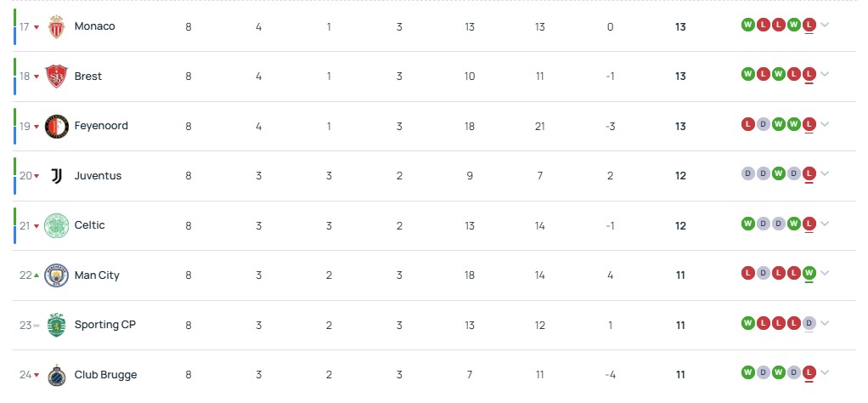Expand Juventus row form chevron
This screenshot has height=403, width=868.
click(x=825, y=174)
